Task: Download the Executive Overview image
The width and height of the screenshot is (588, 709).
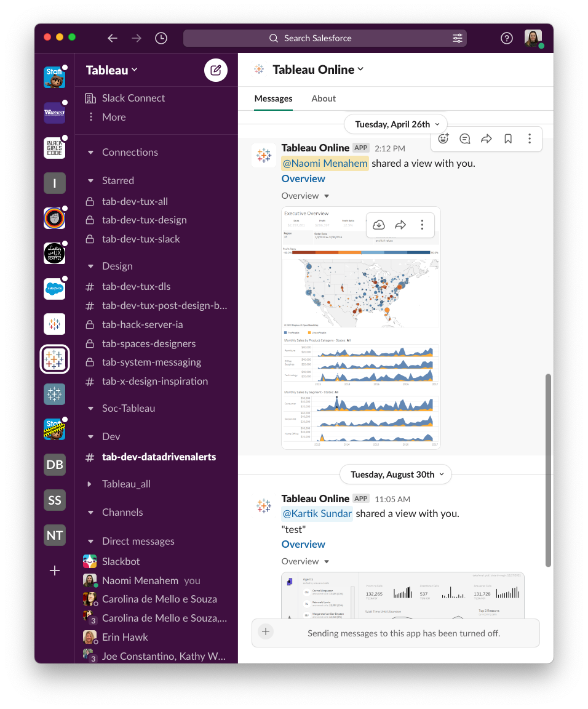Action: (379, 225)
